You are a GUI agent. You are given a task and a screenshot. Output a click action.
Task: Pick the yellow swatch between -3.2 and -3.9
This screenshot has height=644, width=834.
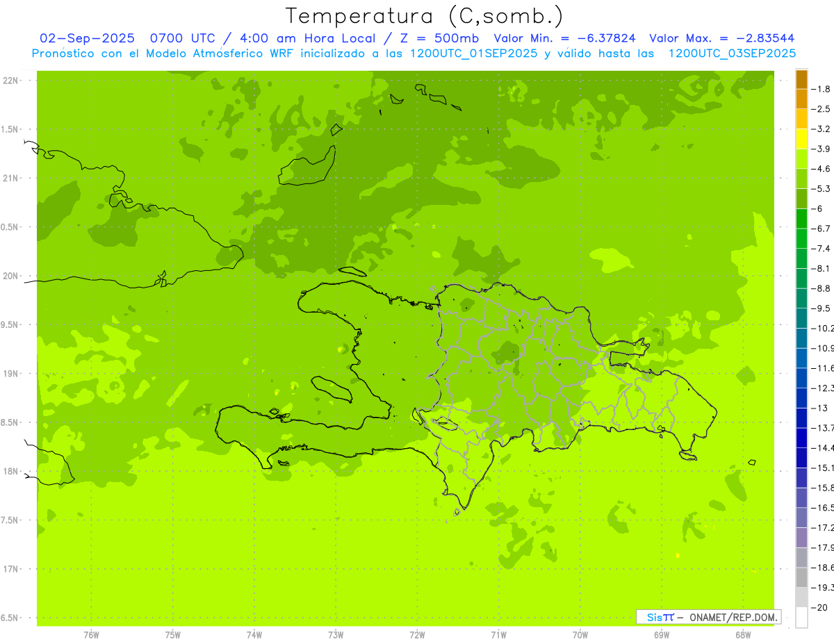801,139
